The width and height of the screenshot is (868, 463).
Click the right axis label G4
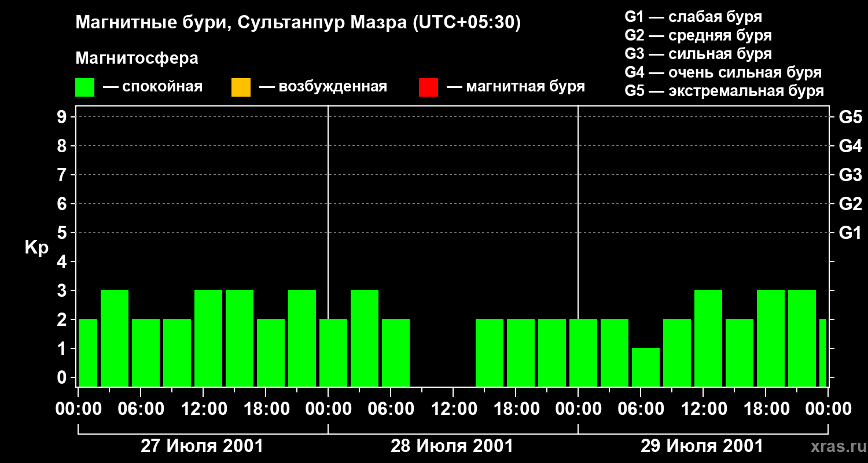tap(851, 146)
